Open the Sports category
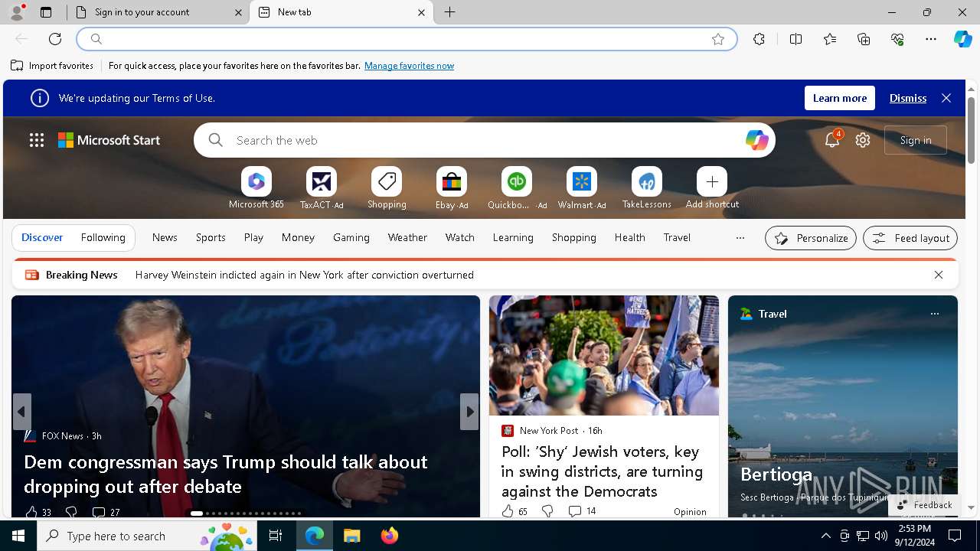The width and height of the screenshot is (980, 551). 211,238
